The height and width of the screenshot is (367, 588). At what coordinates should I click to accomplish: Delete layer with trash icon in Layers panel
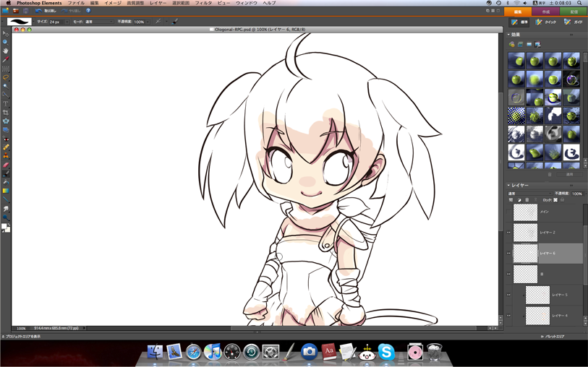tap(527, 200)
